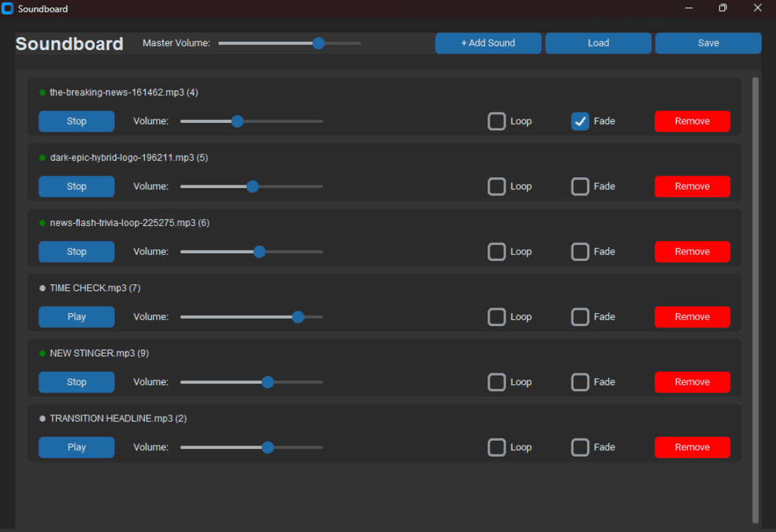Minimize the Soundboard window
The width and height of the screenshot is (776, 532).
coord(688,8)
